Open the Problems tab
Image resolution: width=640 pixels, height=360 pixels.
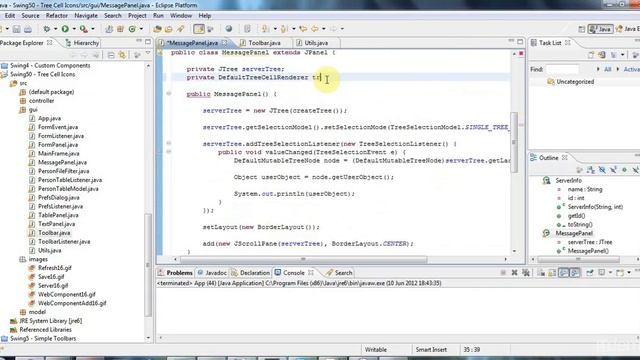(x=176, y=273)
